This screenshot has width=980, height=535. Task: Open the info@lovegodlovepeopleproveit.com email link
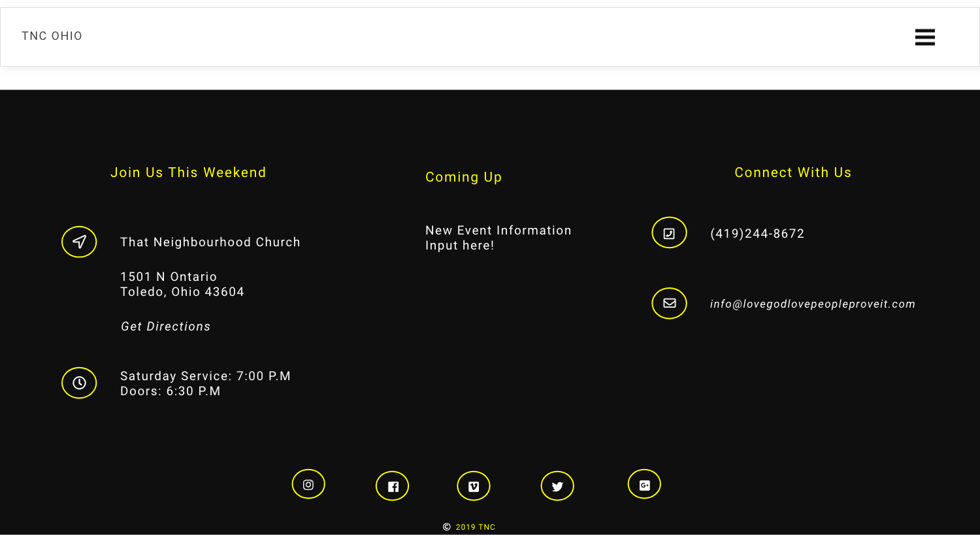click(x=813, y=304)
